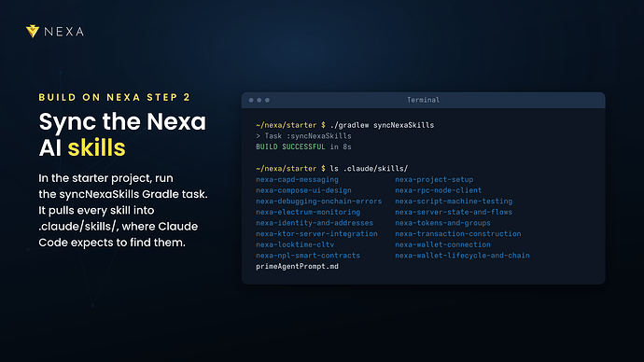Select nexa-debugging-onchain-errors entry
Image resolution: width=644 pixels, height=362 pixels.
[x=318, y=202]
